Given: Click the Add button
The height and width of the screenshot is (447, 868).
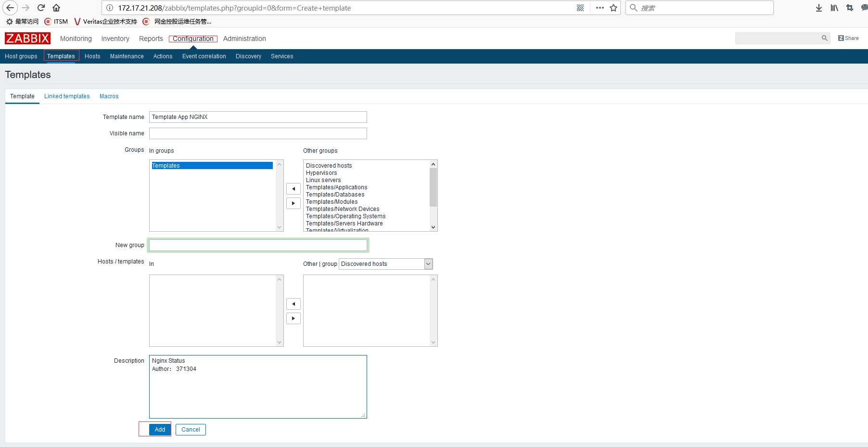Looking at the screenshot, I should pyautogui.click(x=160, y=430).
